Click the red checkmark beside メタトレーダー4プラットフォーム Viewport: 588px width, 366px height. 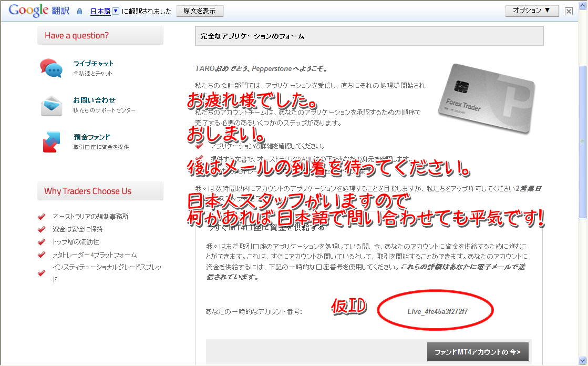point(42,255)
